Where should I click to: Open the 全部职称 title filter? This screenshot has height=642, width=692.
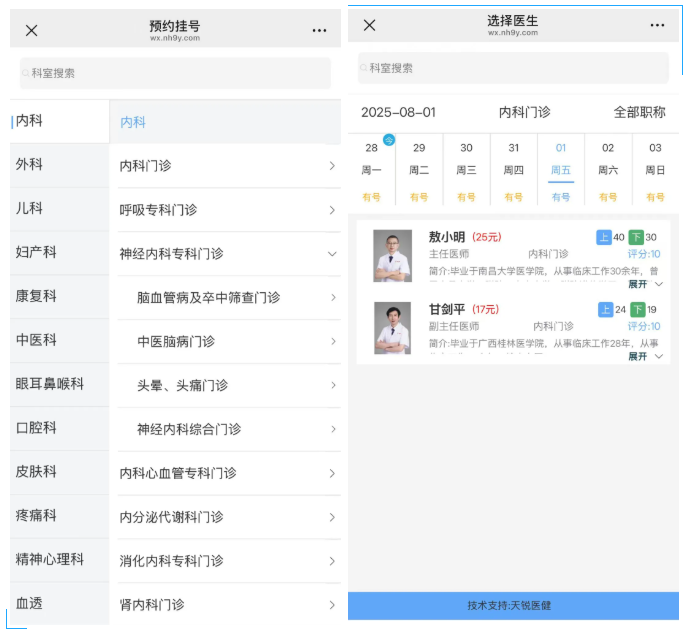click(x=639, y=112)
